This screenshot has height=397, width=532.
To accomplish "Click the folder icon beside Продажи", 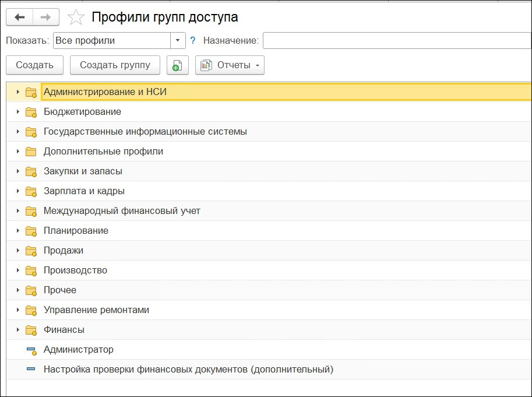I will pos(31,251).
